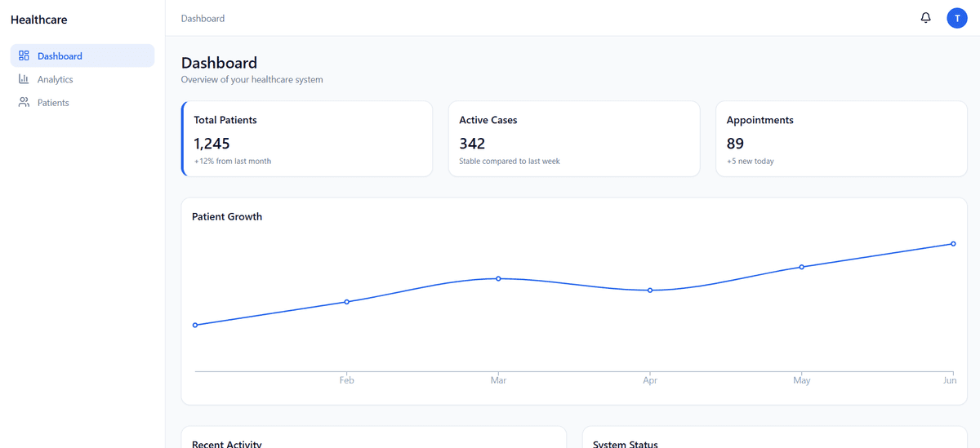The width and height of the screenshot is (980, 448).
Task: Open notifications via the bell icon
Action: pyautogui.click(x=925, y=18)
